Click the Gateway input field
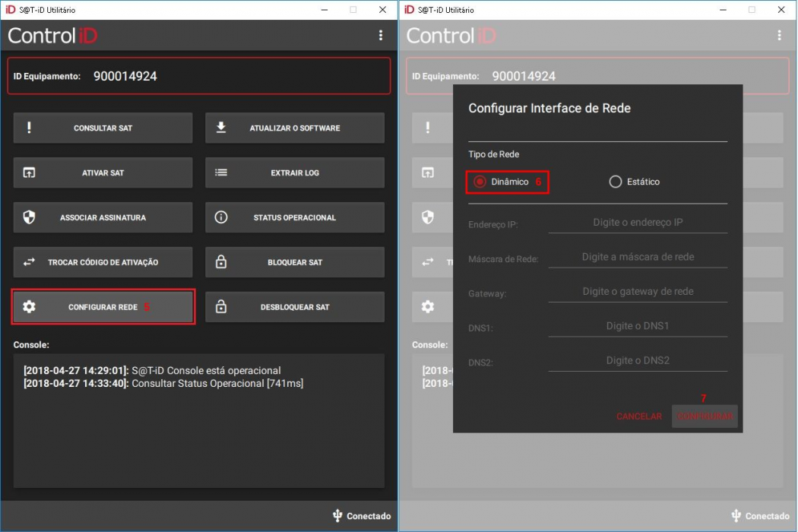The height and width of the screenshot is (532, 798). pyautogui.click(x=638, y=292)
